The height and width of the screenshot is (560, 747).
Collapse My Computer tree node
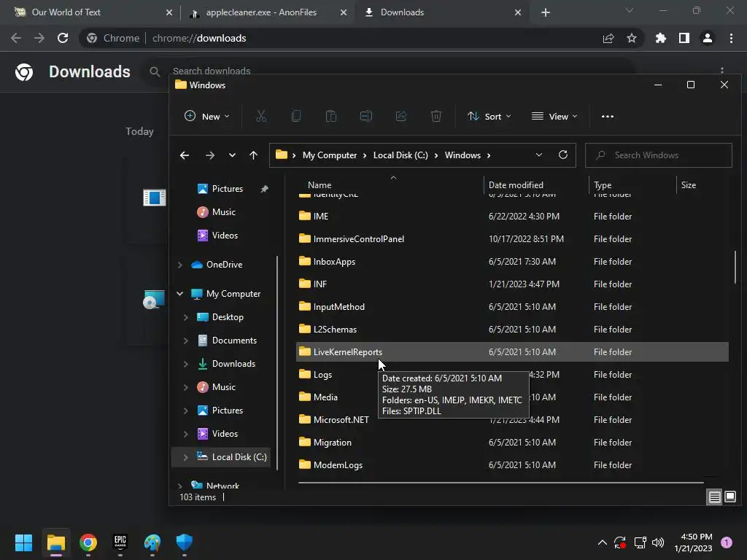pos(180,294)
